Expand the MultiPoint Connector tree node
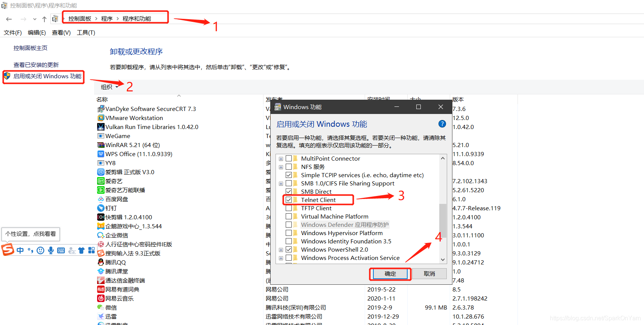This screenshot has height=325, width=644. coord(281,159)
